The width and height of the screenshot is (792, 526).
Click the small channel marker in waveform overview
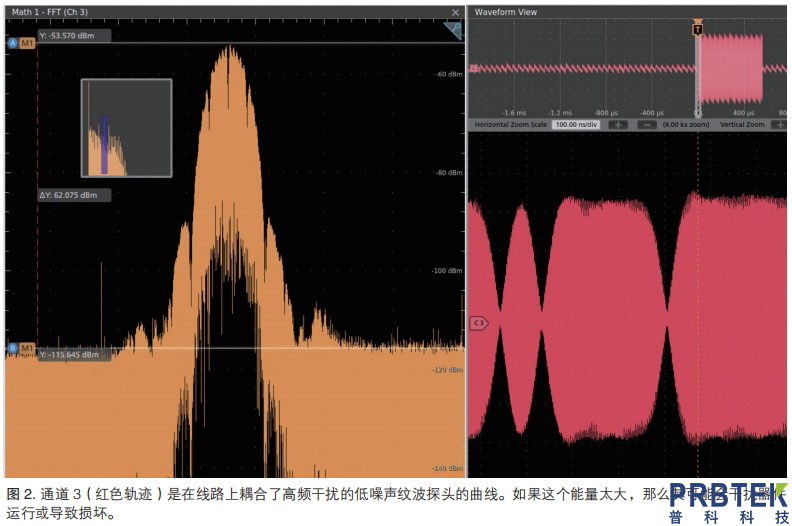coord(473,68)
